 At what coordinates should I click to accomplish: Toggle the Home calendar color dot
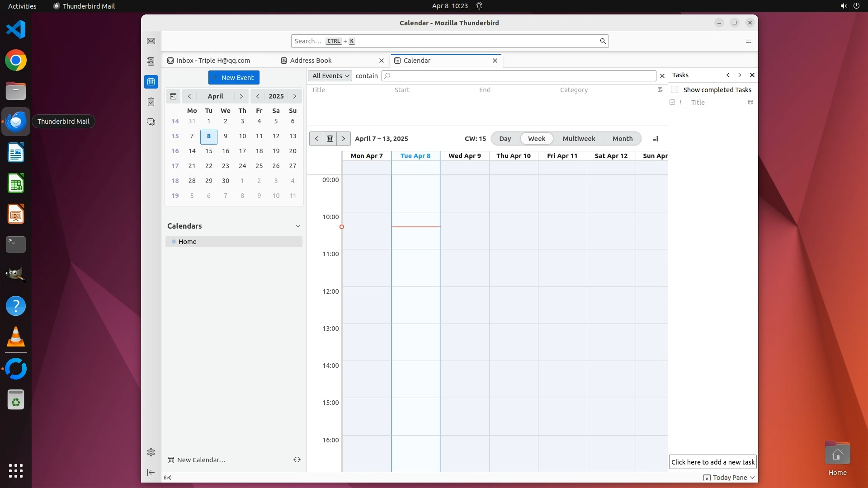pos(174,242)
